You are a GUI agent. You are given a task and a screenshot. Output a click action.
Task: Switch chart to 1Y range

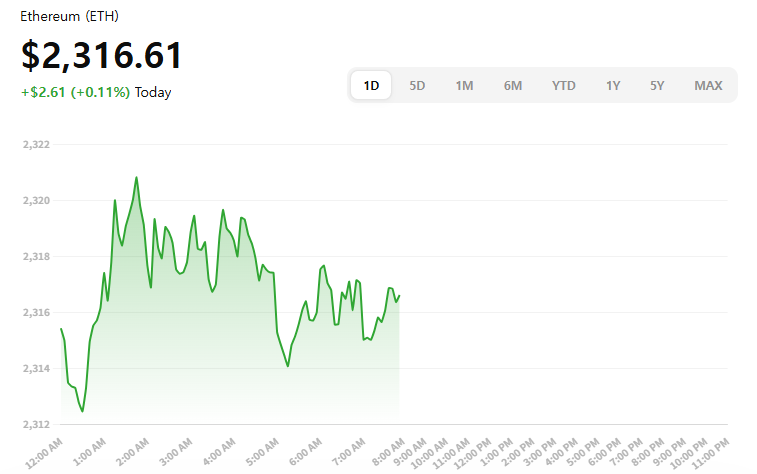pos(613,85)
